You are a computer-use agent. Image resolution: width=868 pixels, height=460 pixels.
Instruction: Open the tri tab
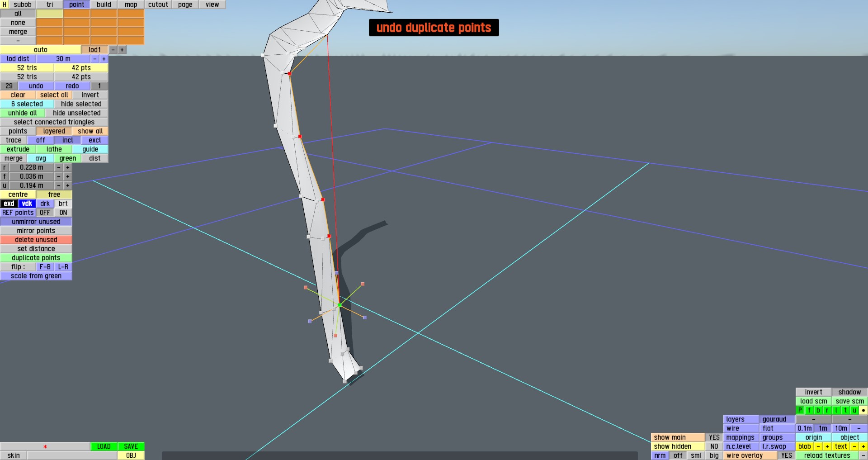coord(50,5)
